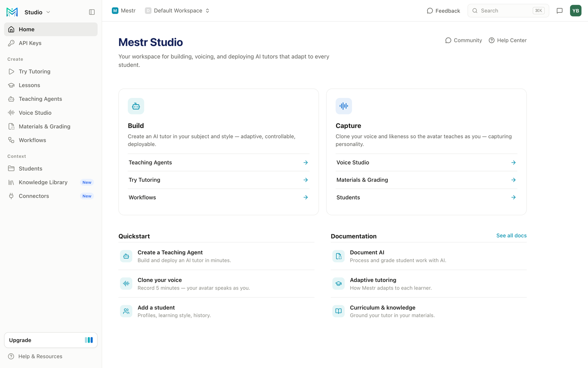The width and height of the screenshot is (588, 368).
Task: Open API Keys in the sidebar
Action: pyautogui.click(x=51, y=43)
